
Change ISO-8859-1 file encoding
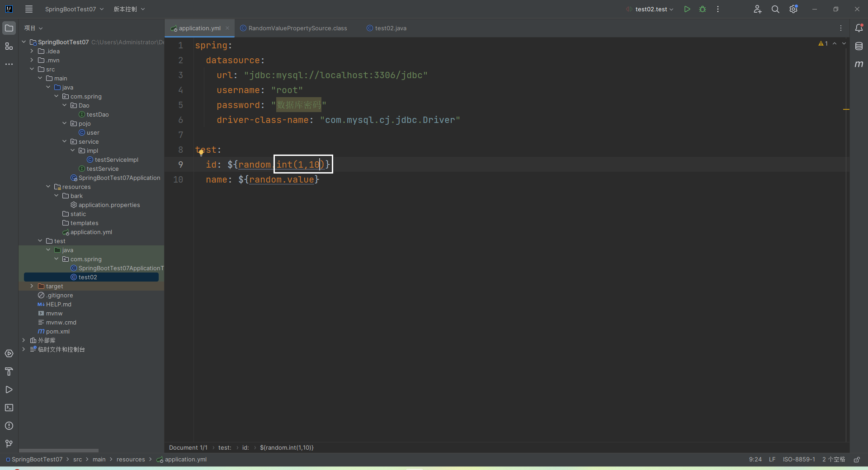[x=799, y=460]
